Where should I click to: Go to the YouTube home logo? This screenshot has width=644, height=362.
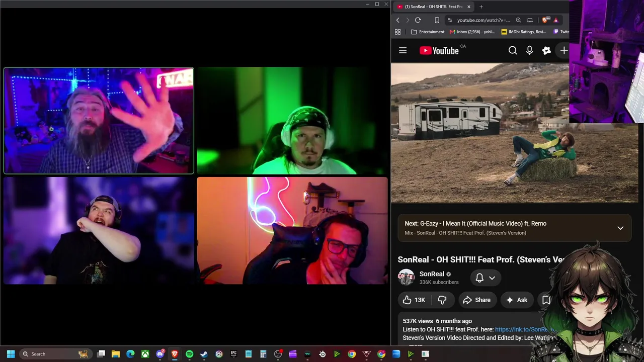point(439,50)
